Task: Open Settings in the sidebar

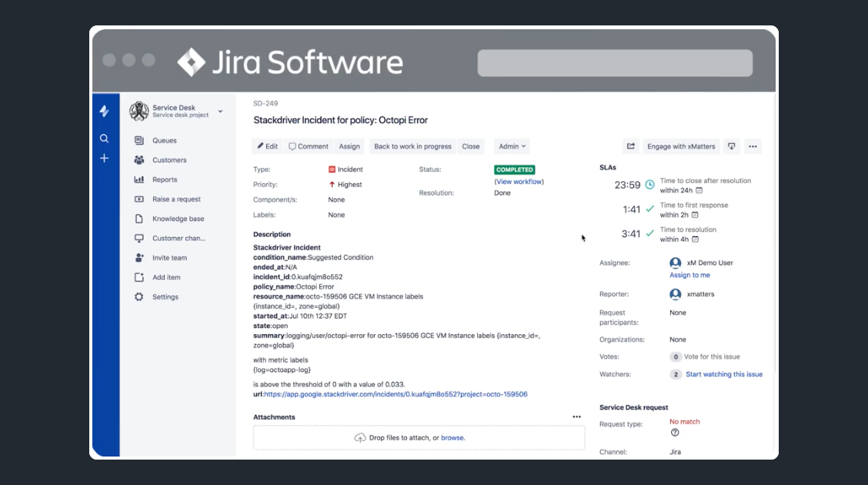Action: coord(165,297)
